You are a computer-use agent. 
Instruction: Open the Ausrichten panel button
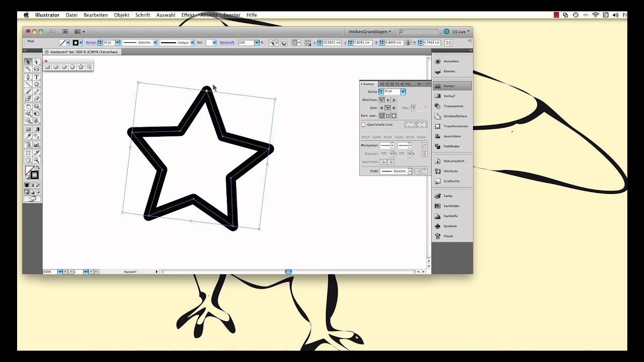tap(452, 136)
